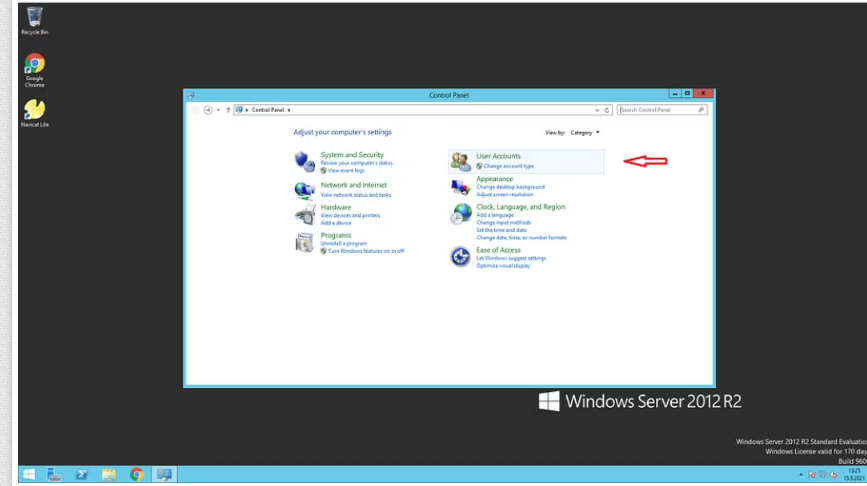Open File Explorer from the taskbar
Screen dimensions: 867x486
tap(109, 474)
